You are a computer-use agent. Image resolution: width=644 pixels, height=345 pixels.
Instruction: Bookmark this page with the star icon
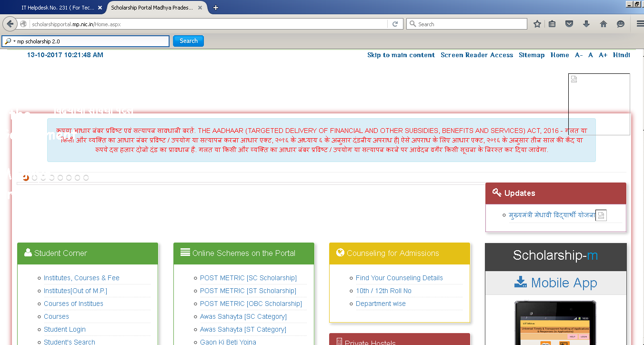537,24
